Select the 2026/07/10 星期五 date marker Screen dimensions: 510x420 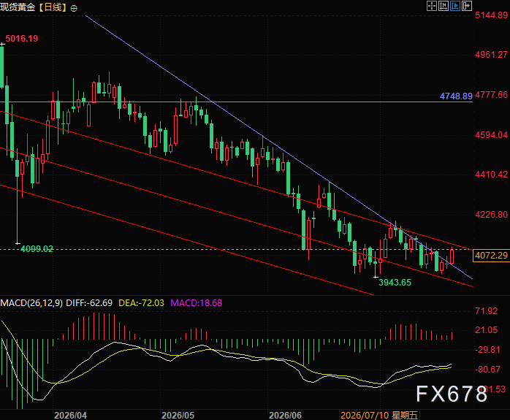(379, 415)
